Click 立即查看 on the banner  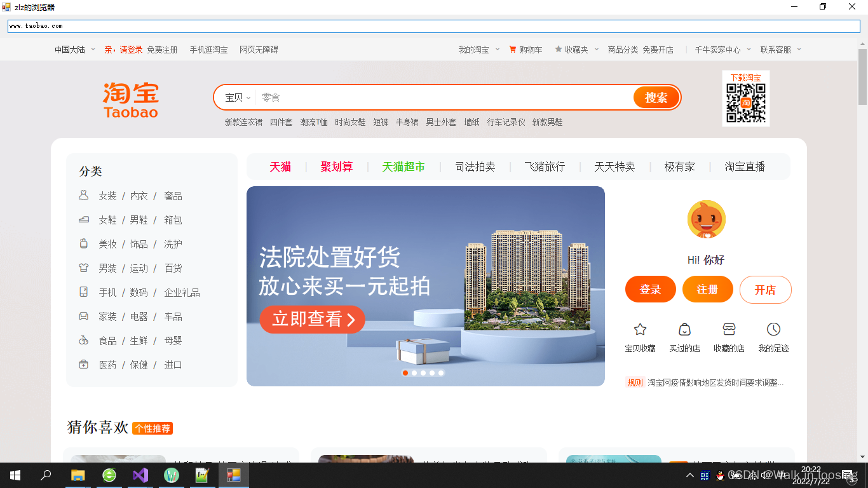click(x=312, y=319)
